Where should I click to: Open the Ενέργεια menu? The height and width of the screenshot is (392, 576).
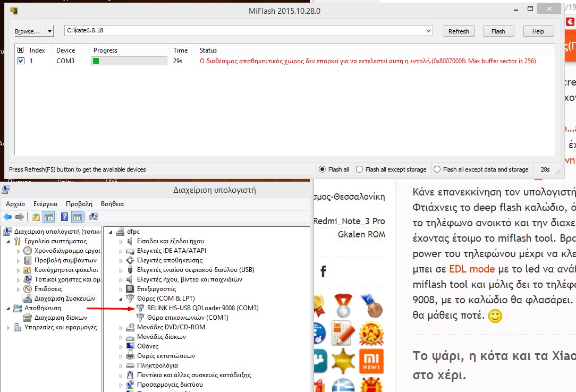point(45,203)
